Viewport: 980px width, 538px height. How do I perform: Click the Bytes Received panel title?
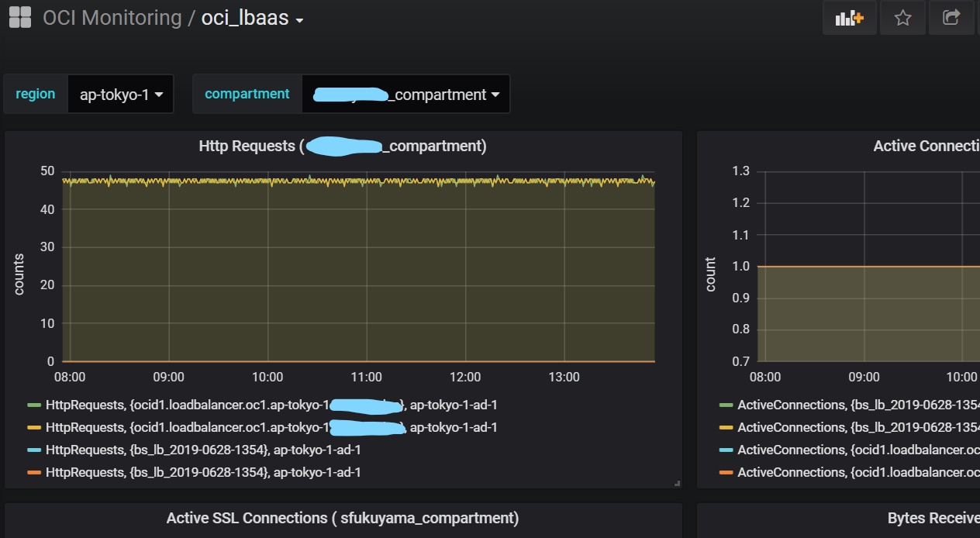pyautogui.click(x=933, y=518)
